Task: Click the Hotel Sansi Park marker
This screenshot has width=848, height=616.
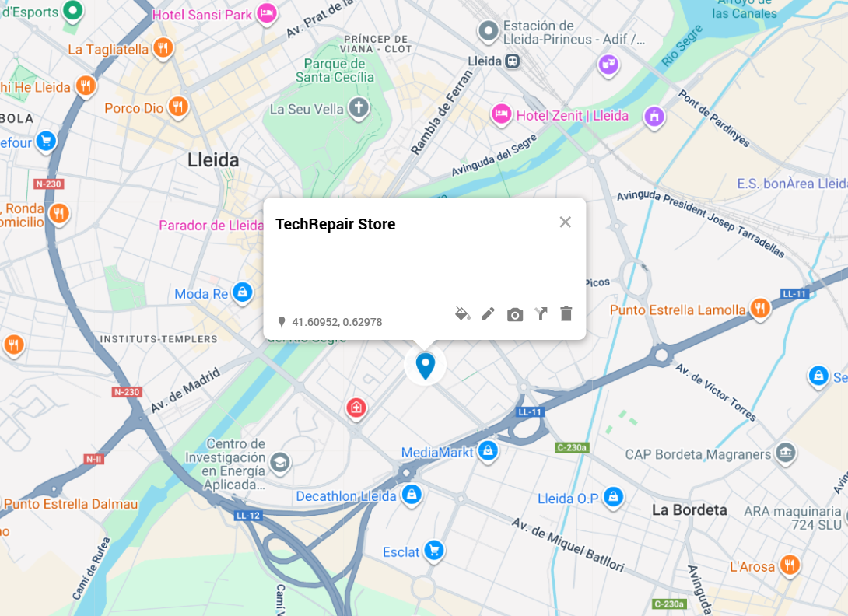Action: click(x=267, y=13)
